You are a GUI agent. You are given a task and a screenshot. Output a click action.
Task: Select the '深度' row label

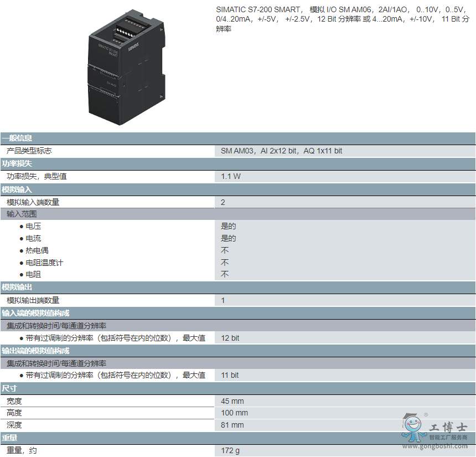(x=14, y=425)
